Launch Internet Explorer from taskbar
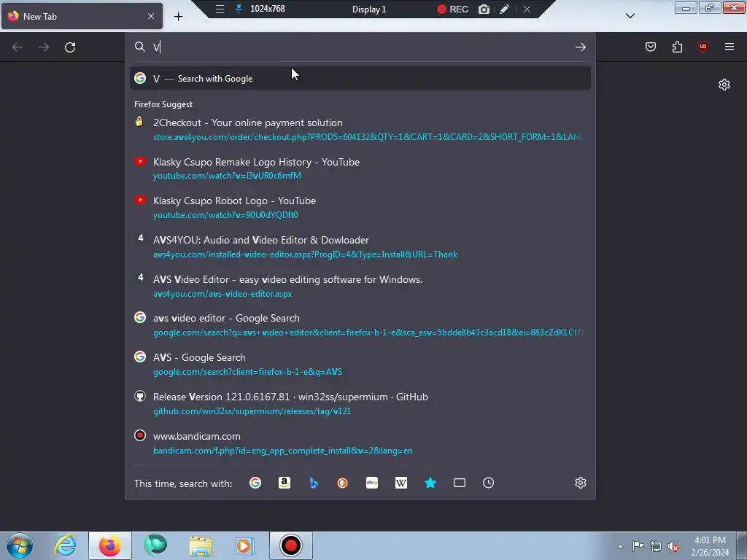This screenshot has height=560, width=747. [x=65, y=545]
